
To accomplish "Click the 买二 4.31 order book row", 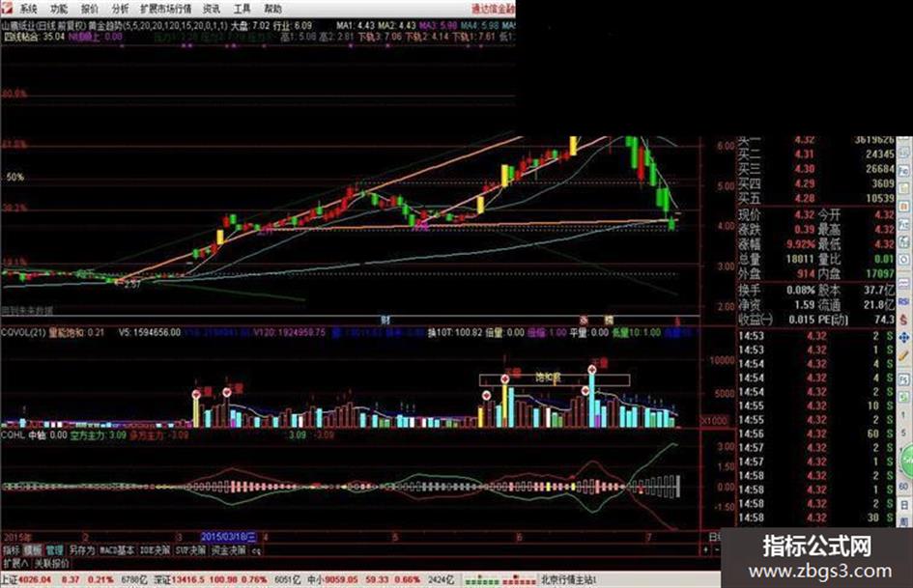I will coord(815,154).
